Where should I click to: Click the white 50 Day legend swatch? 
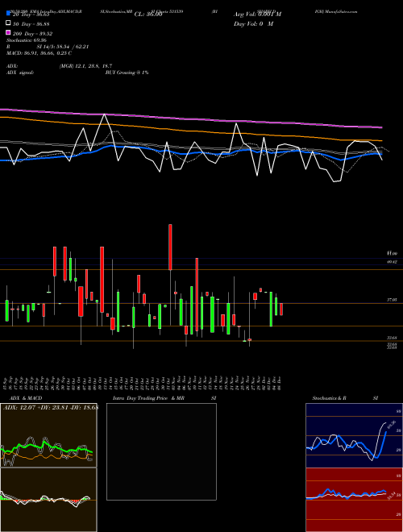click(8, 23)
